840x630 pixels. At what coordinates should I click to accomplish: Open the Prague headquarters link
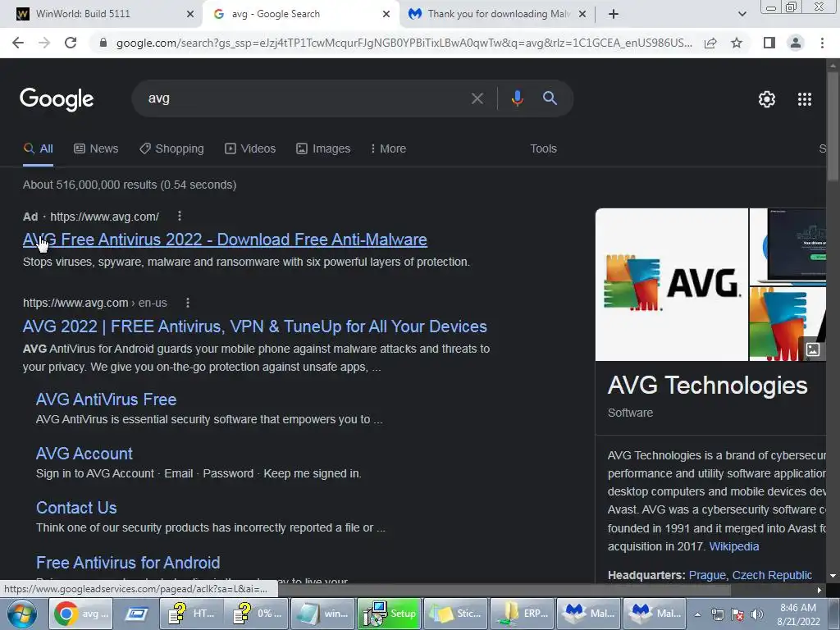707,575
